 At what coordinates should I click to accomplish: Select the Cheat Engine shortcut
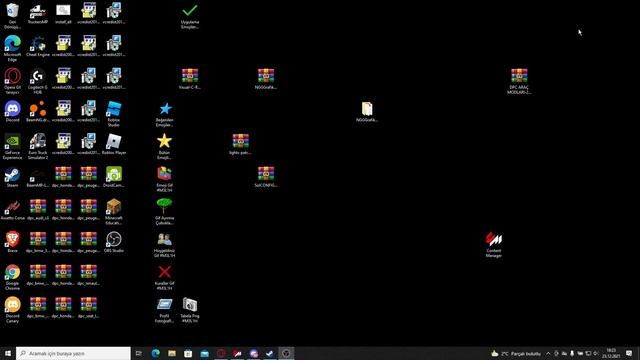(x=38, y=46)
